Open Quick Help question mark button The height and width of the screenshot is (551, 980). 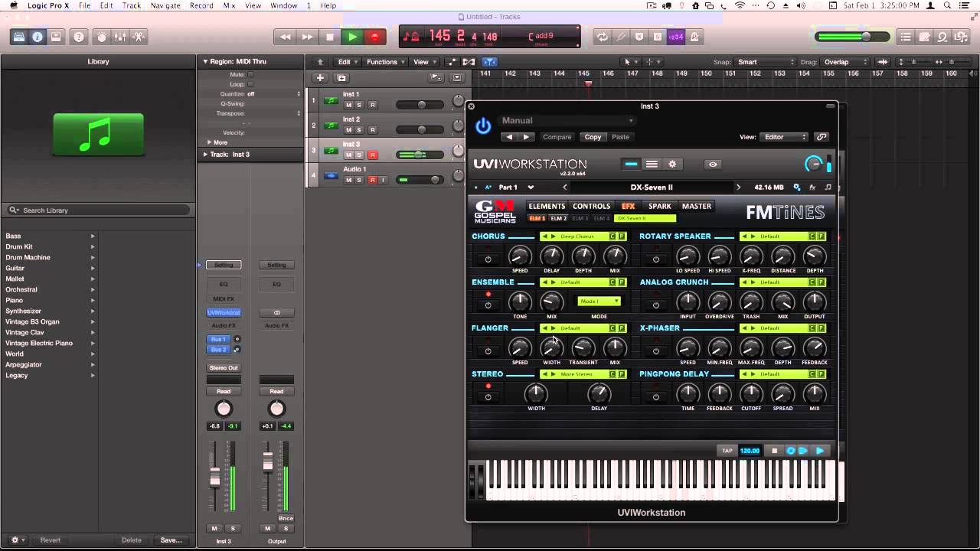tap(78, 37)
